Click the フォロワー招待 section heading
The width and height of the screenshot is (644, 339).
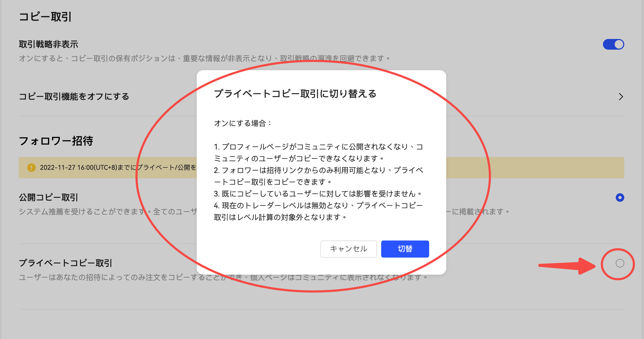tap(56, 141)
